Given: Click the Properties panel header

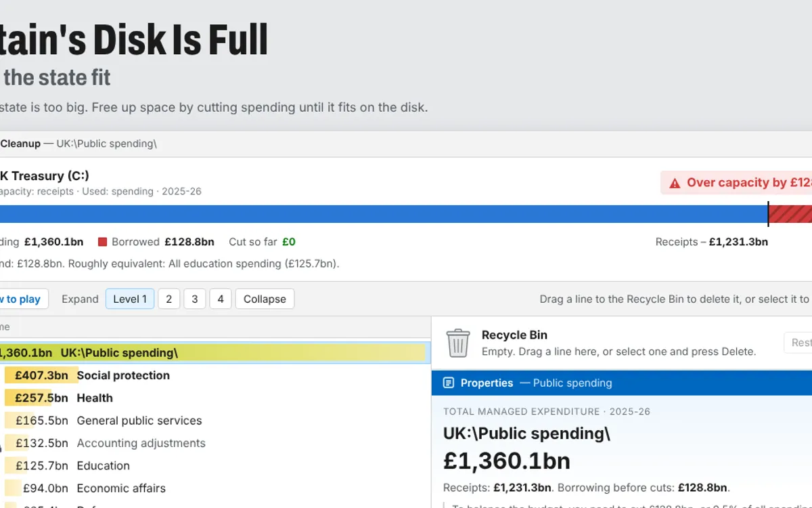Looking at the screenshot, I should pos(621,383).
